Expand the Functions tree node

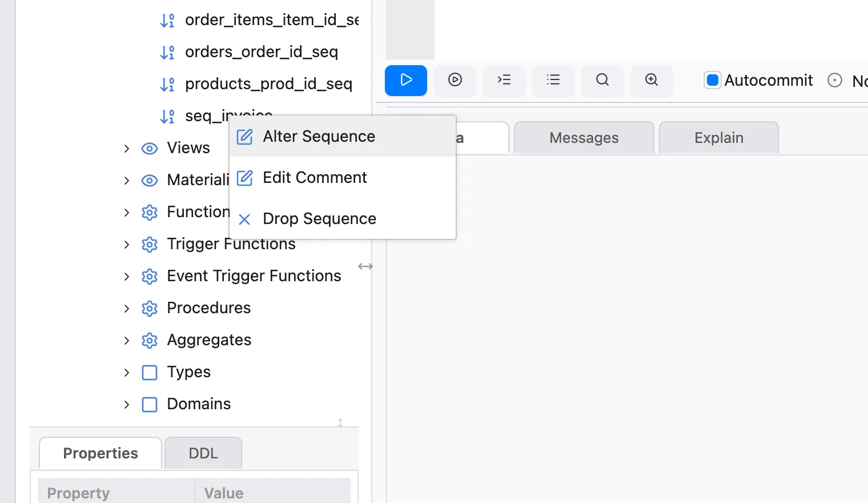point(127,213)
